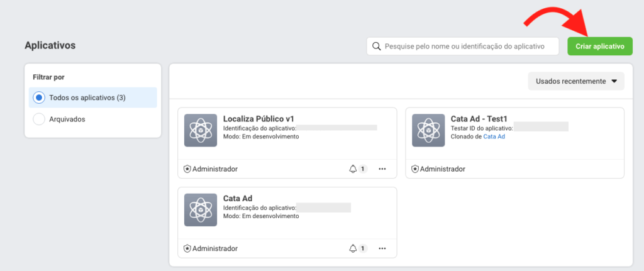Open the three-dot menu for Localiza Público v1
The image size is (644, 271).
click(x=382, y=169)
